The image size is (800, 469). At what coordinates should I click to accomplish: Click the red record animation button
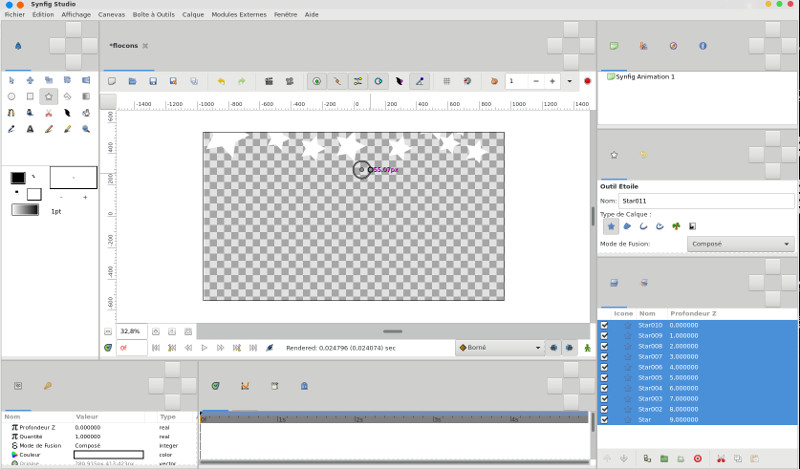click(x=587, y=81)
